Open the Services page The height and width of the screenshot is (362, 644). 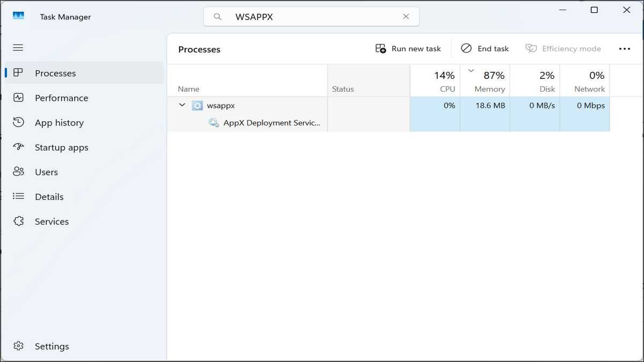tap(52, 221)
